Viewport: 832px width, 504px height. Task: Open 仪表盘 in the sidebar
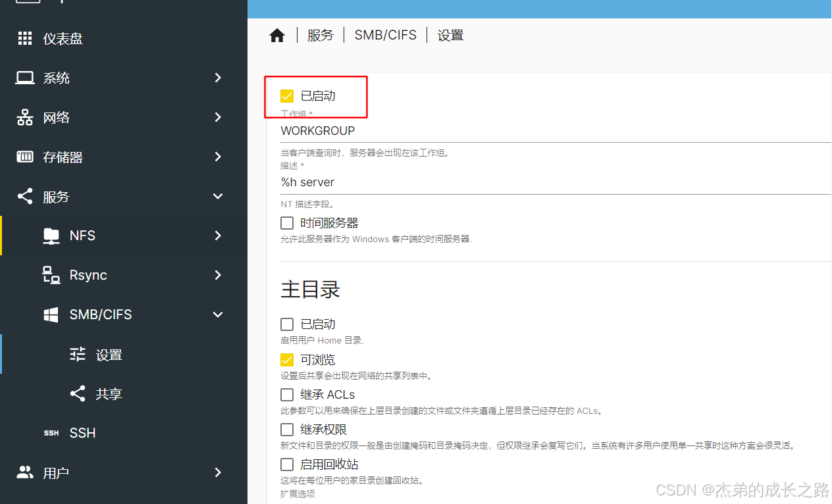point(124,38)
